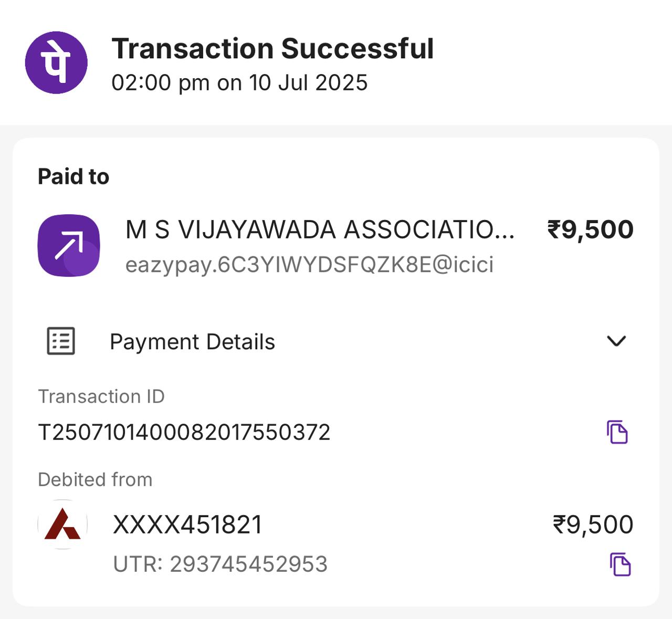Click the UTR: 293745452953 text

(x=220, y=564)
